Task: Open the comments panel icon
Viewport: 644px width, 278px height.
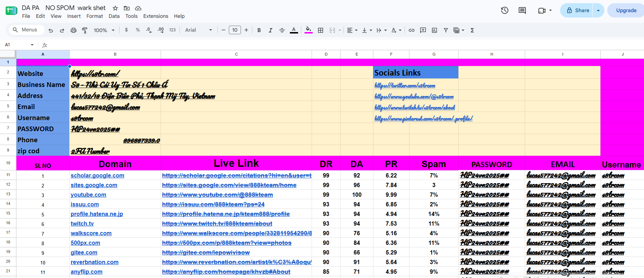Action: [x=522, y=10]
